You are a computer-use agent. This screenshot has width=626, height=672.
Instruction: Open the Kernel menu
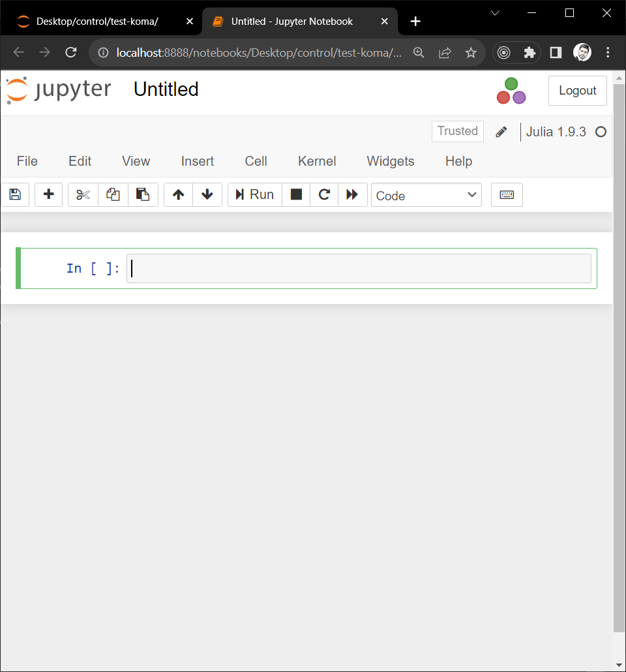click(x=317, y=161)
